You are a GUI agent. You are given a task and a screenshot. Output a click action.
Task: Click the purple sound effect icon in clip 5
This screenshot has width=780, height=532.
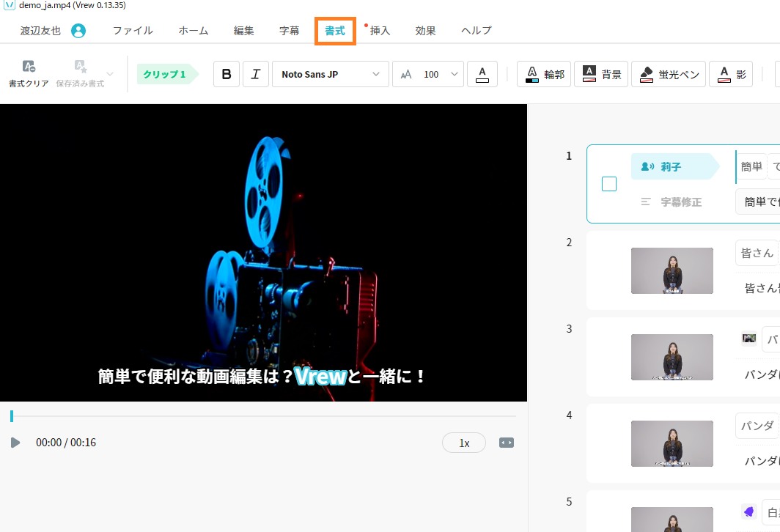pyautogui.click(x=748, y=511)
